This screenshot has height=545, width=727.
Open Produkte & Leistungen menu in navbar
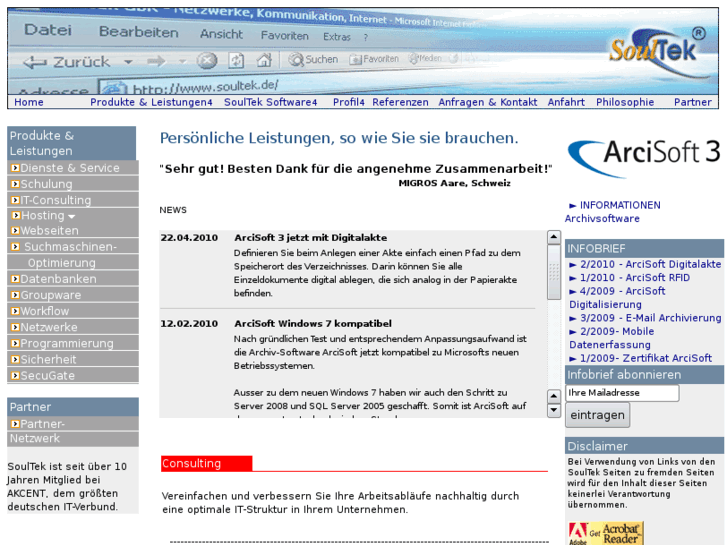pyautogui.click(x=151, y=102)
